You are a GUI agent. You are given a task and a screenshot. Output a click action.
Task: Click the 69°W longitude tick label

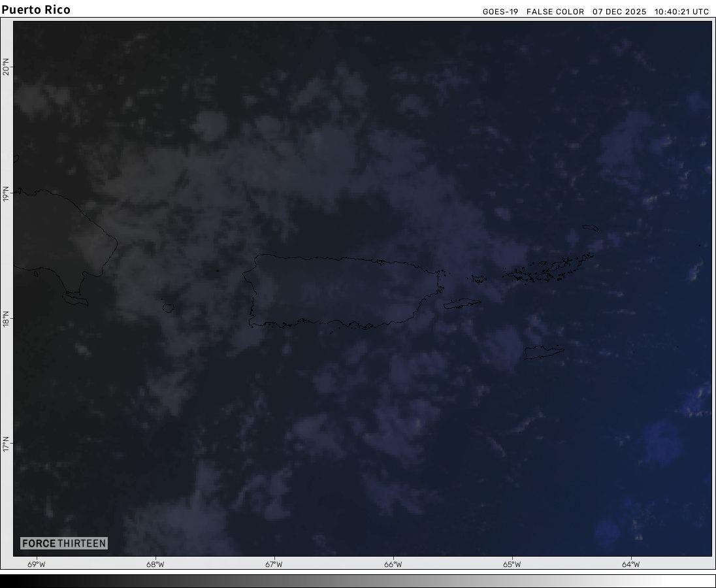click(37, 564)
